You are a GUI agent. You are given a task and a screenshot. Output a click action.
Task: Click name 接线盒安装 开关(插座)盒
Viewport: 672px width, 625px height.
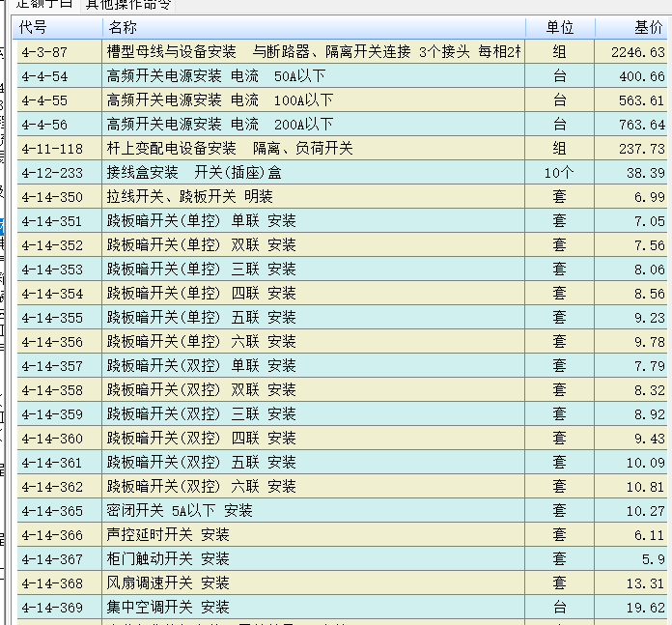tap(194, 173)
